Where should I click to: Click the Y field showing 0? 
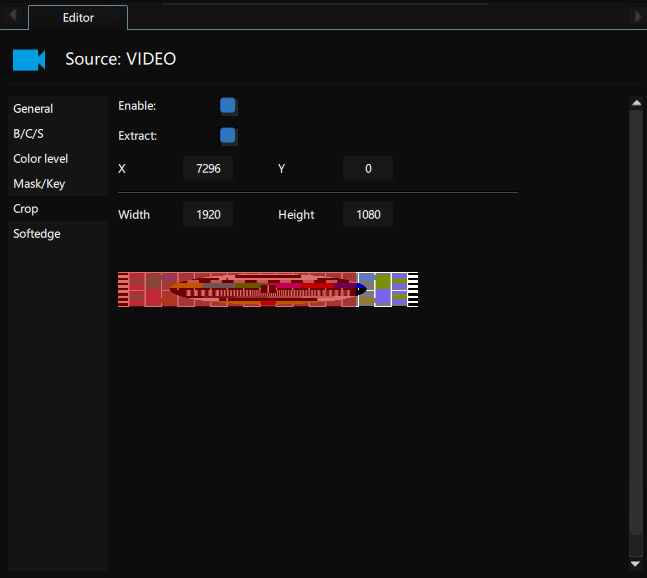pos(368,168)
